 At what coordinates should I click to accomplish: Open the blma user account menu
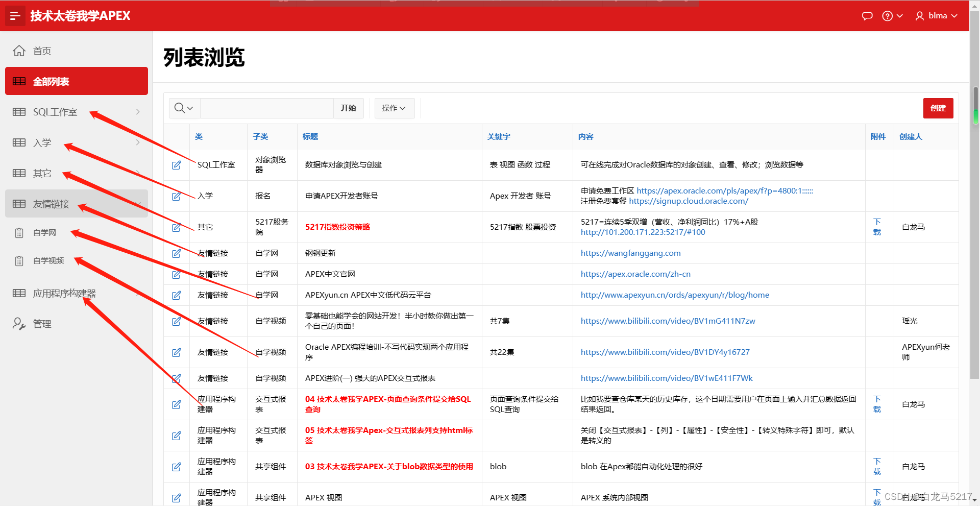[x=936, y=16]
